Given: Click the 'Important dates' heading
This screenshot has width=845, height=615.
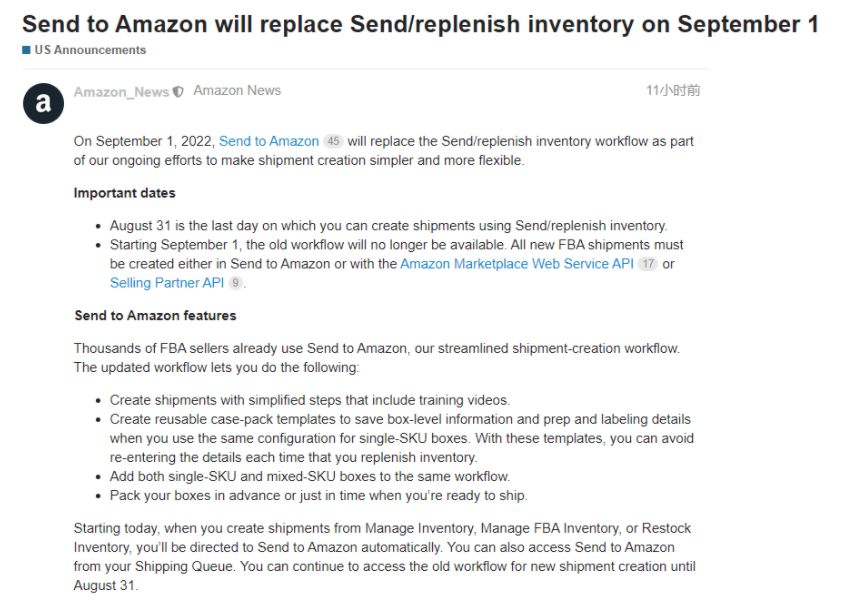Looking at the screenshot, I should [125, 193].
